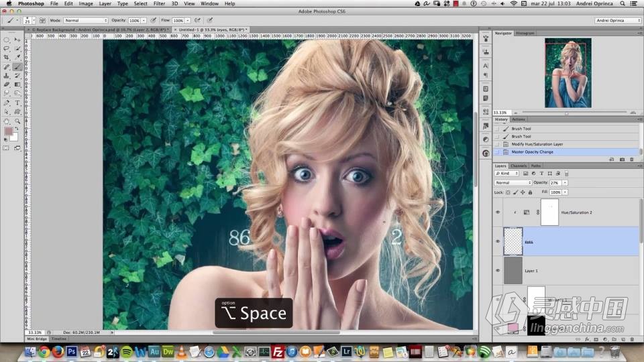644x362 pixels.
Task: Open the layer Opacity slider arrow
Action: click(x=565, y=182)
